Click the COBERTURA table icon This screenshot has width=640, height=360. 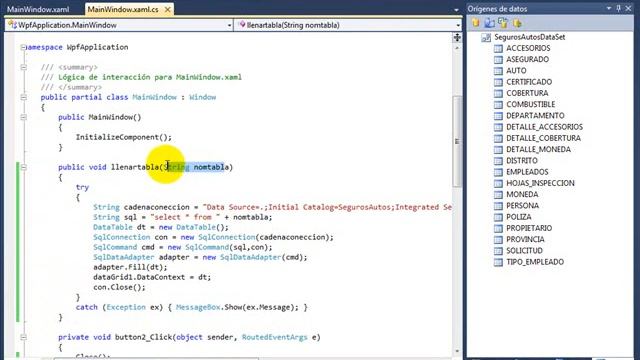pyautogui.click(x=498, y=93)
